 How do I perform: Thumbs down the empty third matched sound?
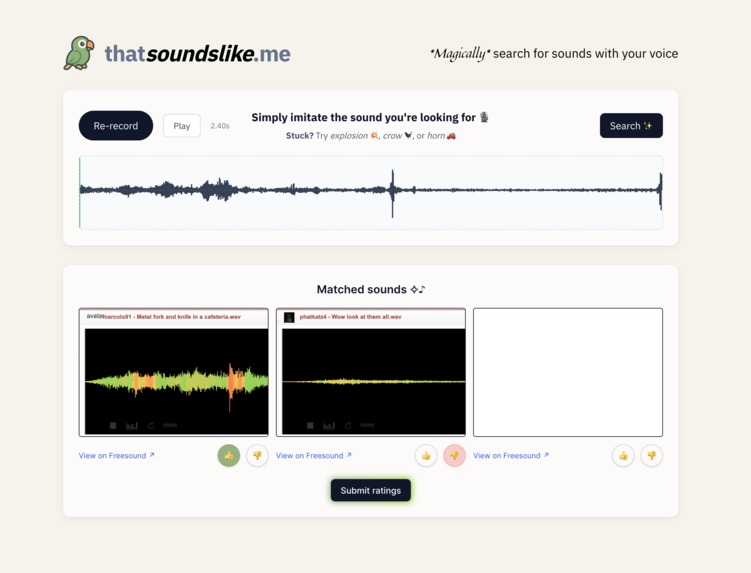[652, 456]
